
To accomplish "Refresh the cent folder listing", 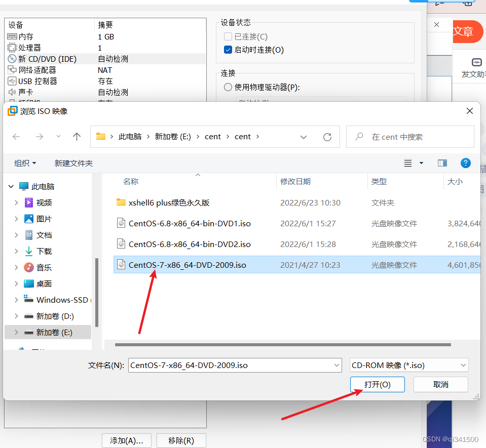I will tap(327, 137).
